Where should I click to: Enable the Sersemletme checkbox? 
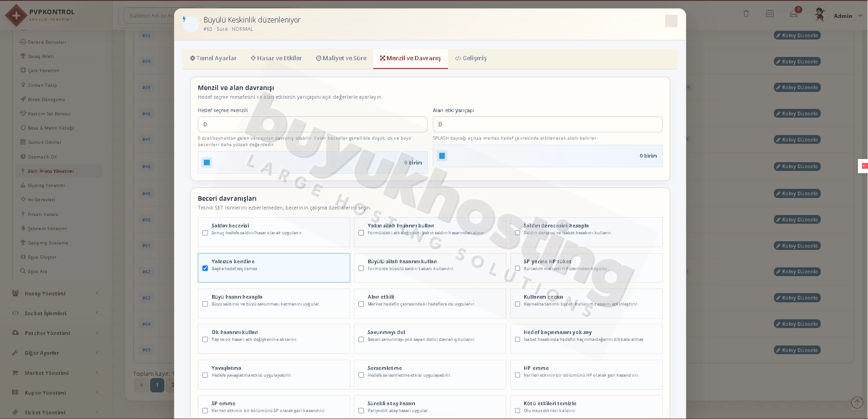point(361,375)
